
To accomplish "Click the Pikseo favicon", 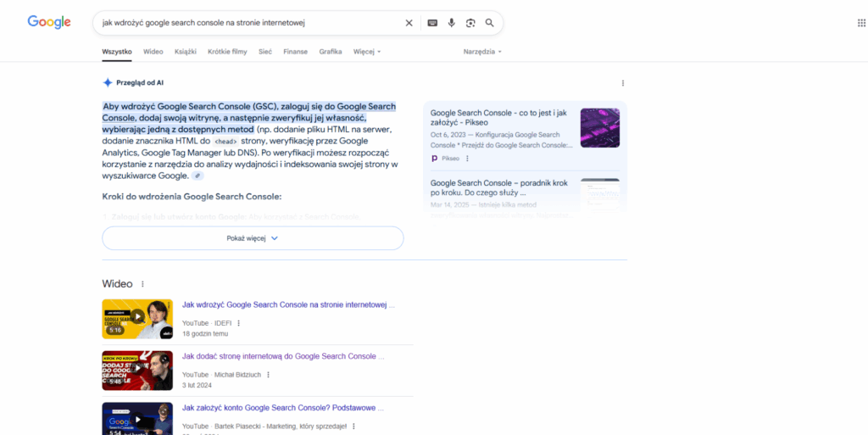I will pyautogui.click(x=435, y=159).
